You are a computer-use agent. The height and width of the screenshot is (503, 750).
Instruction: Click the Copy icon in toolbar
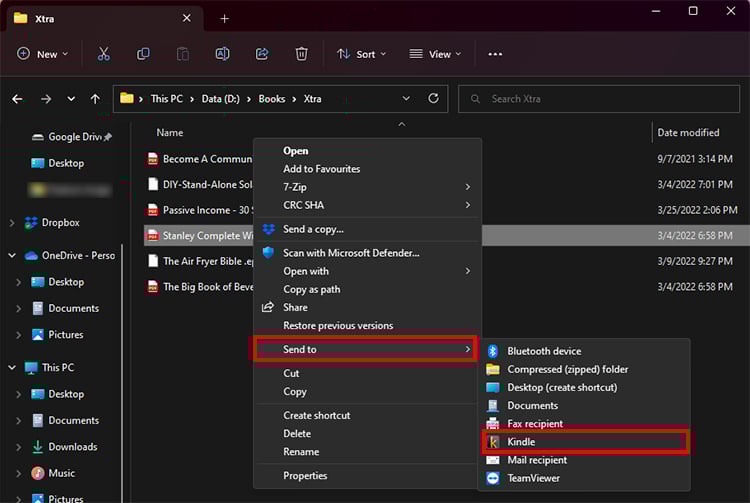click(143, 54)
